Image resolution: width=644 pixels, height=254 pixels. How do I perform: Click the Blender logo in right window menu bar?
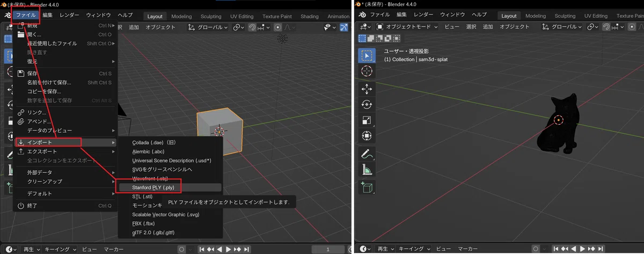pos(362,15)
